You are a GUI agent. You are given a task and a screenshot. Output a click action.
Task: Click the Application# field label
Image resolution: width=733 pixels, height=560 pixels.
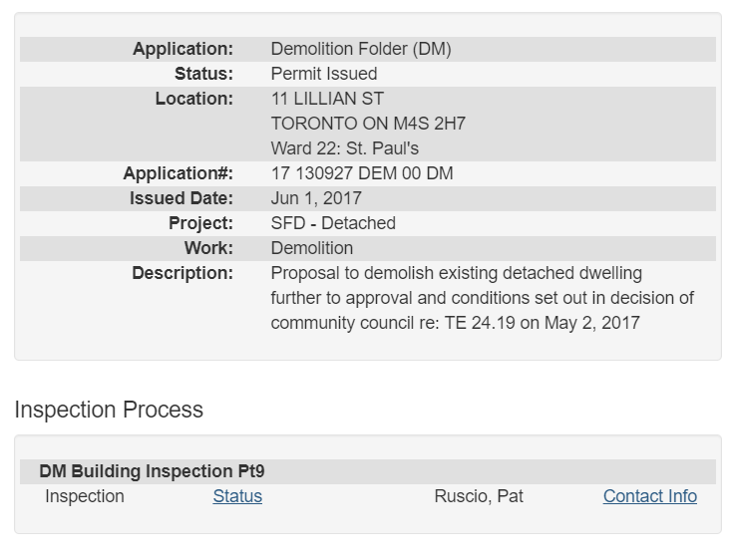179,173
